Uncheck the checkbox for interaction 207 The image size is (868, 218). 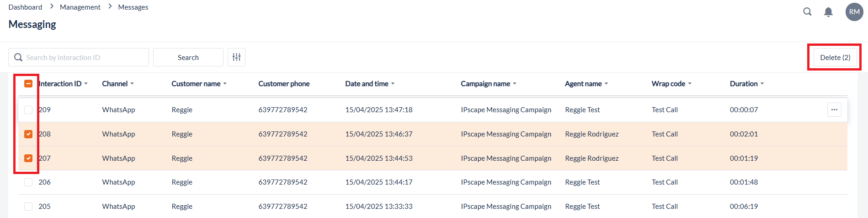pyautogui.click(x=28, y=158)
